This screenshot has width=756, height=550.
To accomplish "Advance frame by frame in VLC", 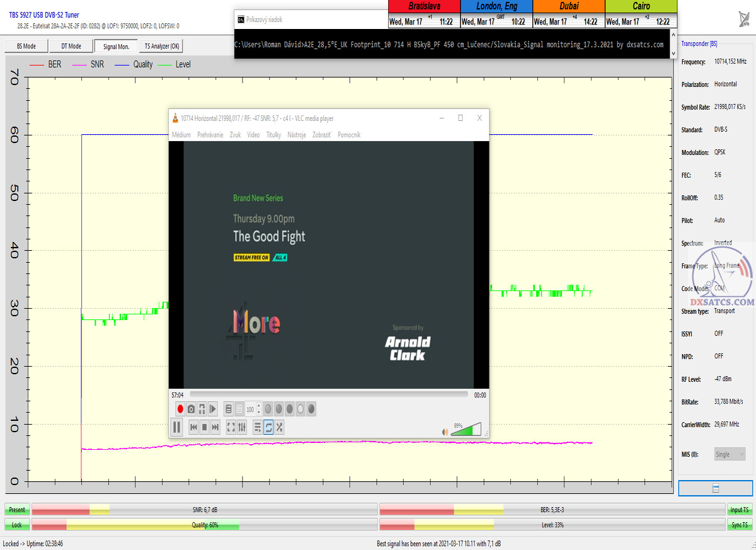I will (x=213, y=409).
